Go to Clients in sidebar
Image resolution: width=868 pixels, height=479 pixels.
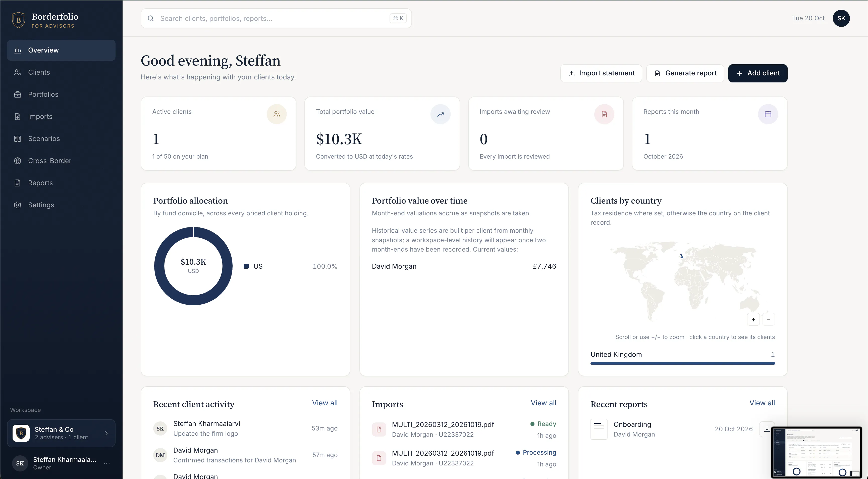point(61,72)
